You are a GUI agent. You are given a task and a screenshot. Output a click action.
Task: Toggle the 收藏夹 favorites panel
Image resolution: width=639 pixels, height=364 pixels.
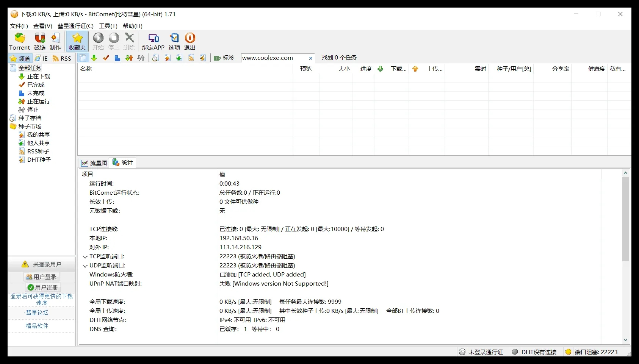(x=77, y=41)
